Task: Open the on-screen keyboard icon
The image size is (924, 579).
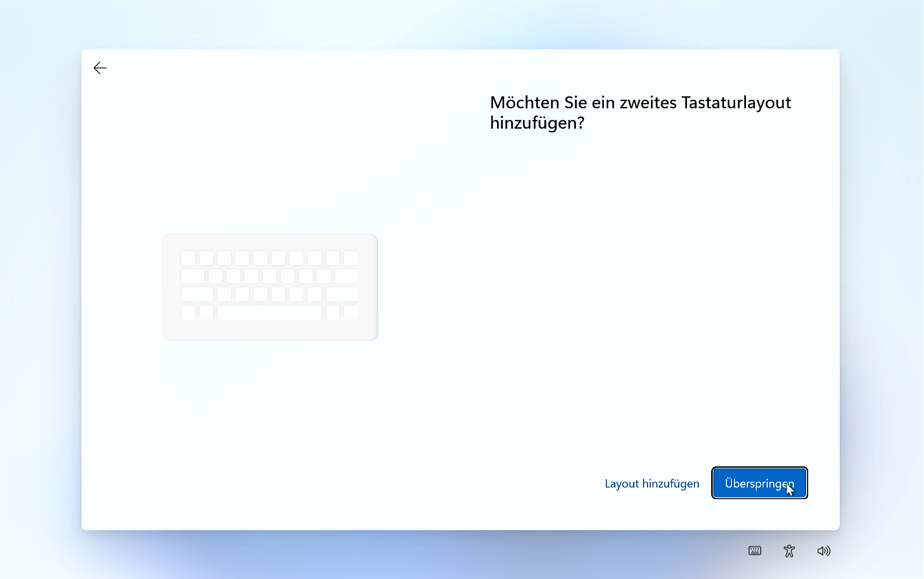Action: (x=755, y=551)
